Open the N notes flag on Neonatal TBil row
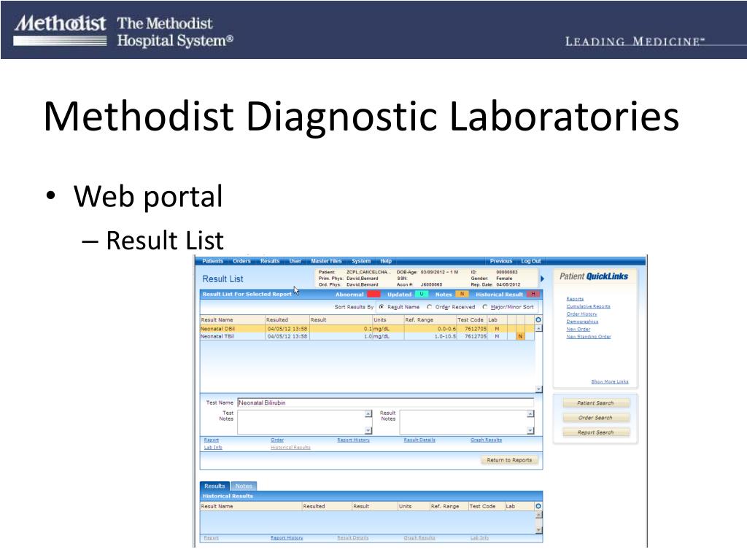 coord(520,336)
